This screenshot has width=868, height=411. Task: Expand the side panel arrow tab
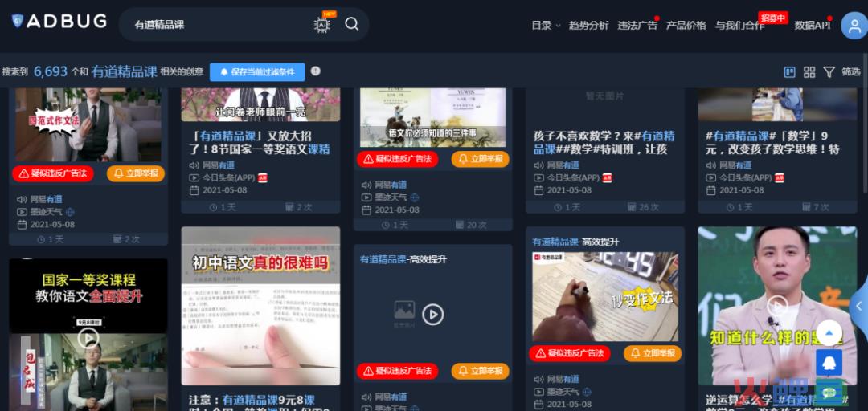[859, 305]
